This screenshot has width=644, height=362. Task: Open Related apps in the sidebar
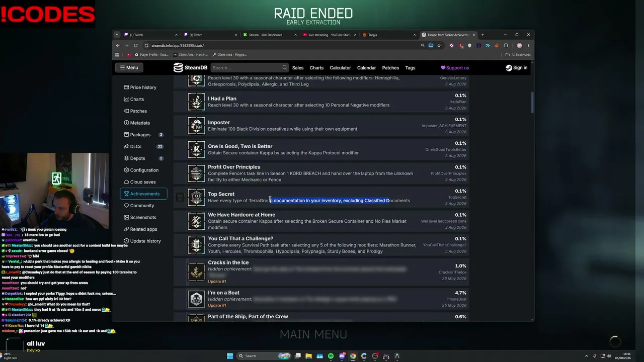(x=143, y=229)
